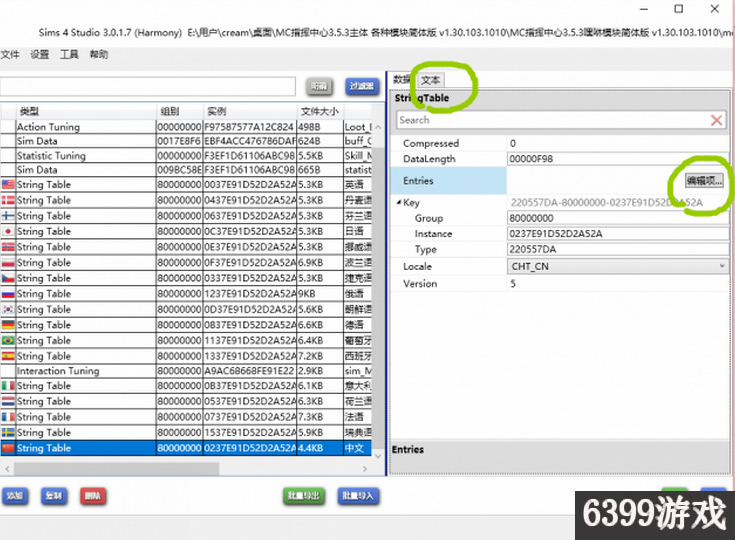Image resolution: width=735 pixels, height=540 pixels.
Task: Select the Polish flag String Table icon
Action: (x=8, y=262)
